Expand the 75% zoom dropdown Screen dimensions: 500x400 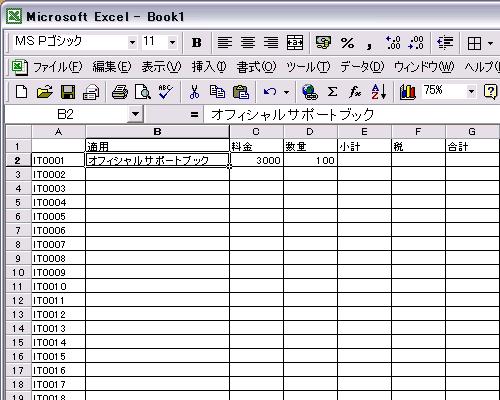click(x=471, y=91)
